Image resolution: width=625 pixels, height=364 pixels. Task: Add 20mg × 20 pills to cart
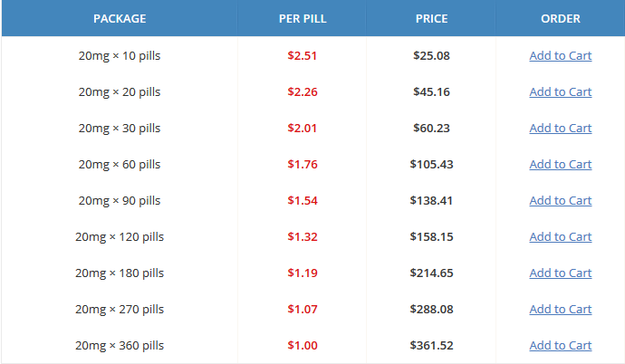pos(560,92)
